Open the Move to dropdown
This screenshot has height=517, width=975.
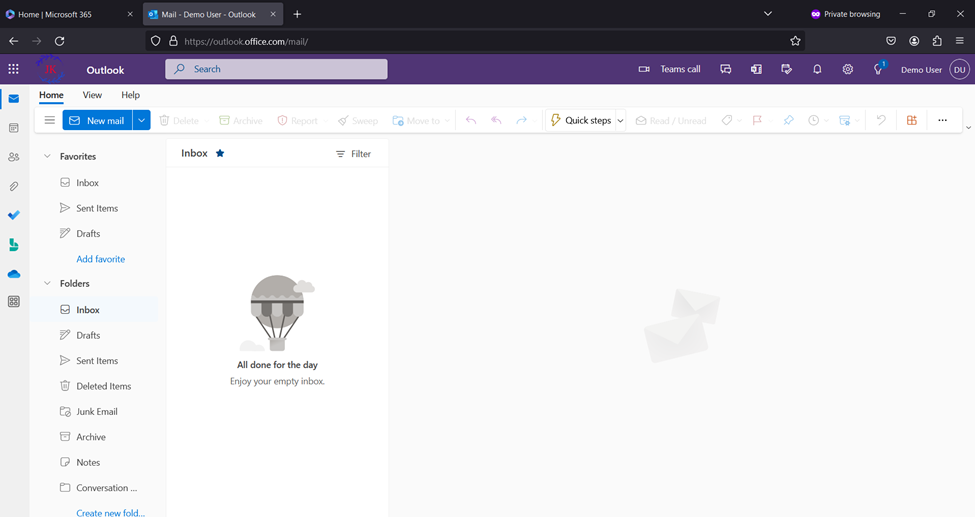coord(421,121)
